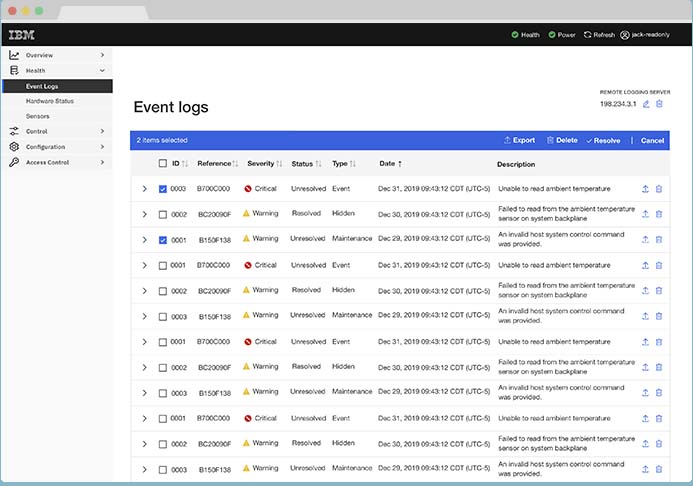Click trash icon on first 0003 event row
Image resolution: width=693 pixels, height=486 pixels.
pos(659,188)
